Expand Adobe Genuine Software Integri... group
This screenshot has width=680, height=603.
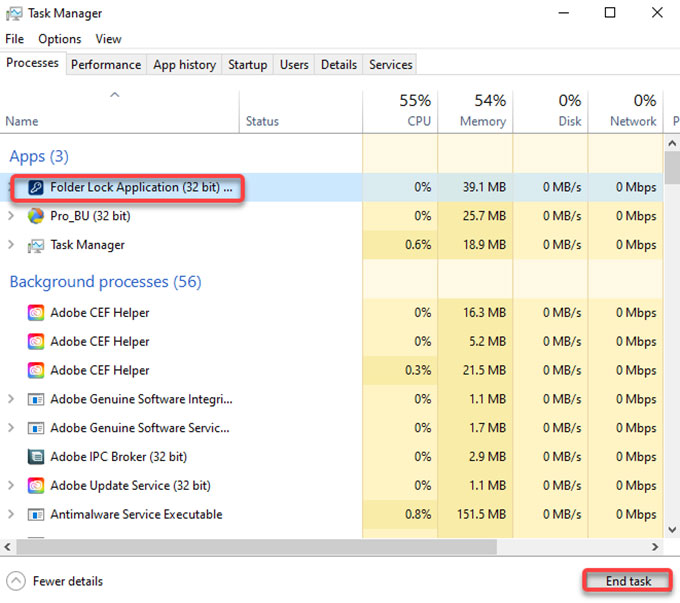click(x=11, y=399)
